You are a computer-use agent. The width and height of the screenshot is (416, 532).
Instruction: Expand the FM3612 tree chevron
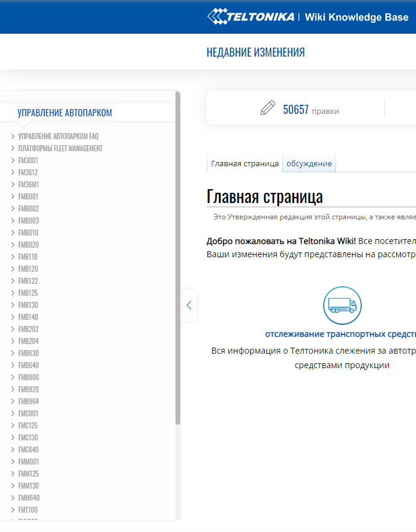pyautogui.click(x=13, y=172)
